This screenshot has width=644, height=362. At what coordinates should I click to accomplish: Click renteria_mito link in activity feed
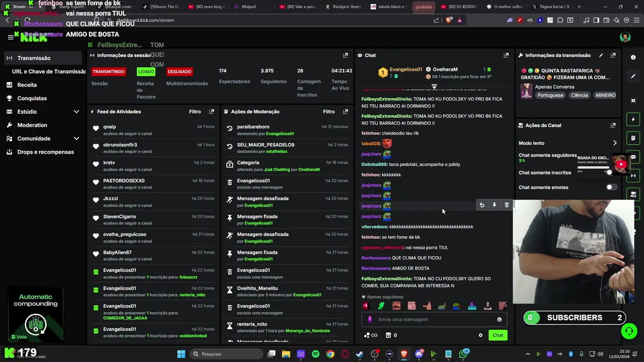tap(192, 295)
